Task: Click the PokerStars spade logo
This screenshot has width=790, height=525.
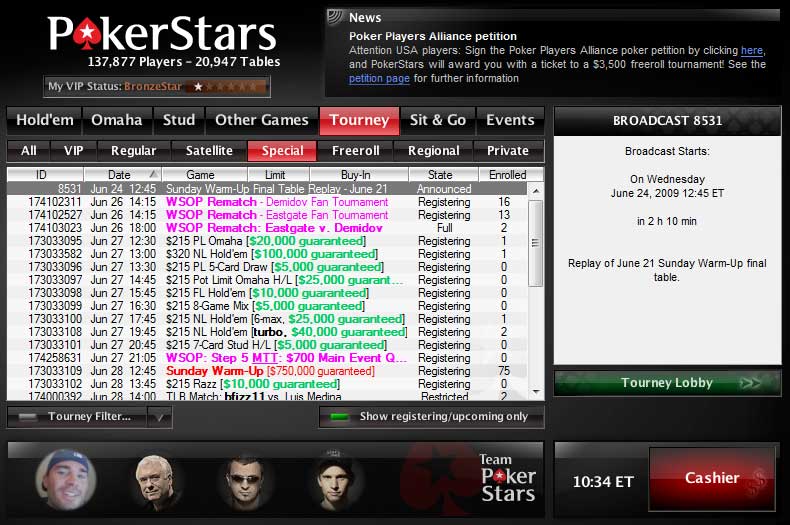Action: pyautogui.click(x=87, y=35)
